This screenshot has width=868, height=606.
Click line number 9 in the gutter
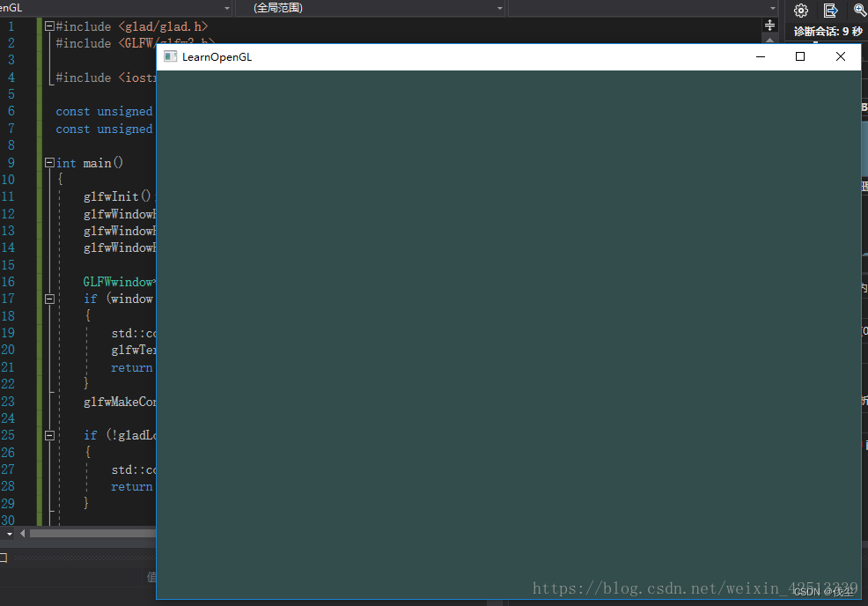point(11,163)
